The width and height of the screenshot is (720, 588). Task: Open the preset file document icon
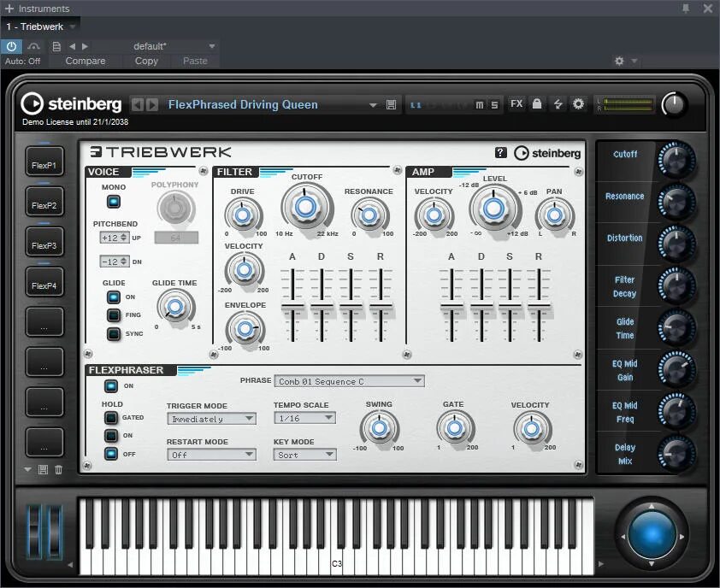(56, 46)
